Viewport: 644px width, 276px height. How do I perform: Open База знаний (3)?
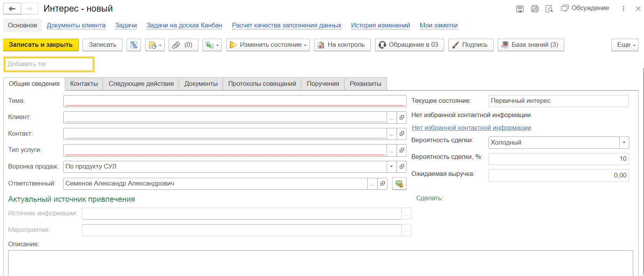click(x=531, y=45)
